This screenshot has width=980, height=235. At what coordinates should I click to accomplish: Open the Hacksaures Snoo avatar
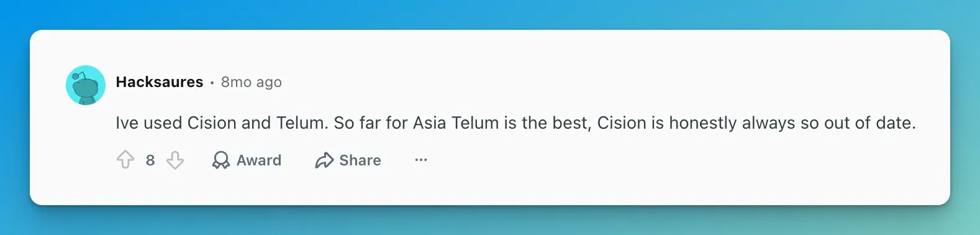pyautogui.click(x=86, y=85)
